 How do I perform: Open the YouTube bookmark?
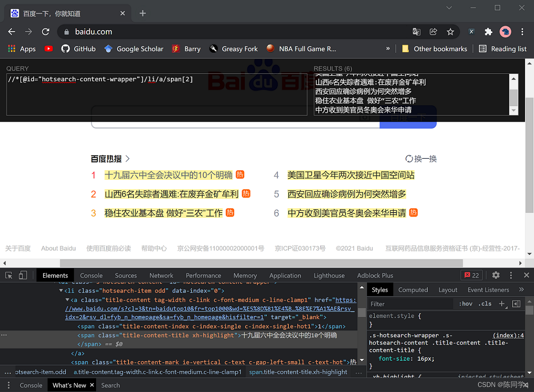[49, 49]
